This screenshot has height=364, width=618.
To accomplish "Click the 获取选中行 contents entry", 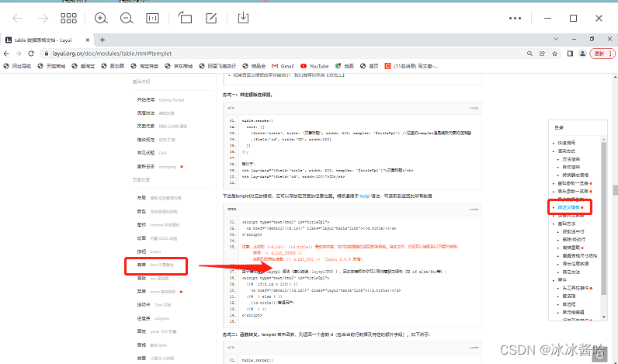I will point(574,231).
